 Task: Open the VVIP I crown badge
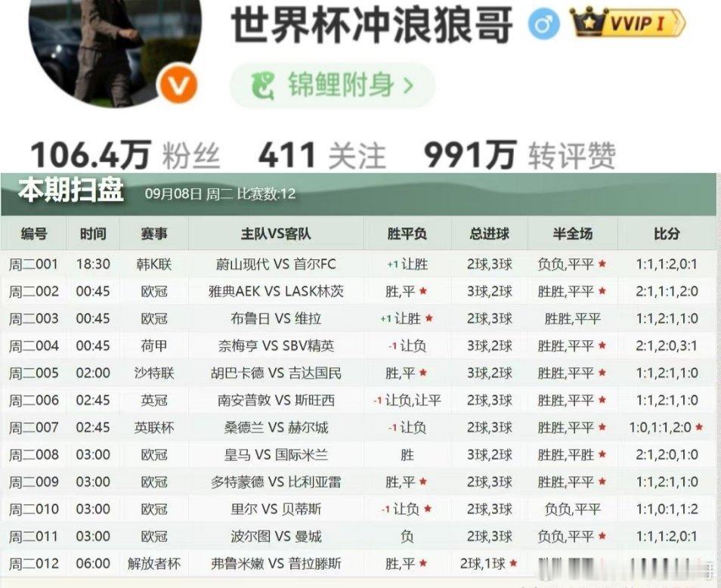627,22
